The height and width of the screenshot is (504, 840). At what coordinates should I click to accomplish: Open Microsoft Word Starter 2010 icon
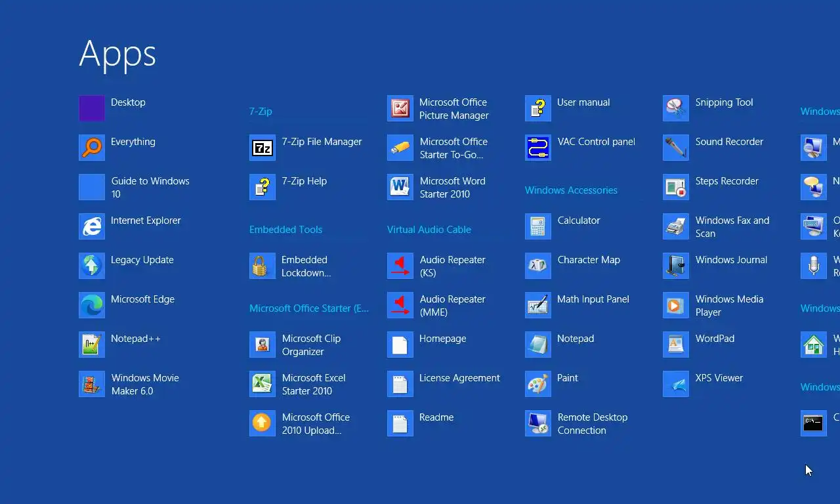[400, 187]
